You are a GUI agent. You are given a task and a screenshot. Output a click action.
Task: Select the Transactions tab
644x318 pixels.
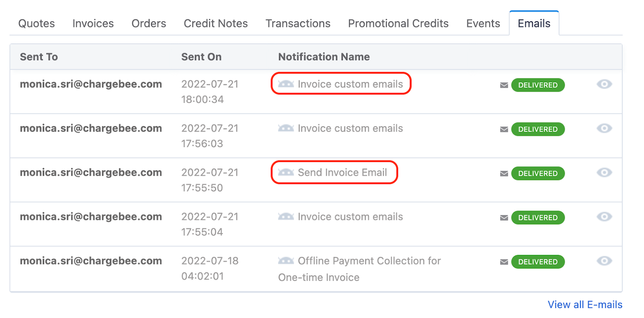tap(298, 24)
